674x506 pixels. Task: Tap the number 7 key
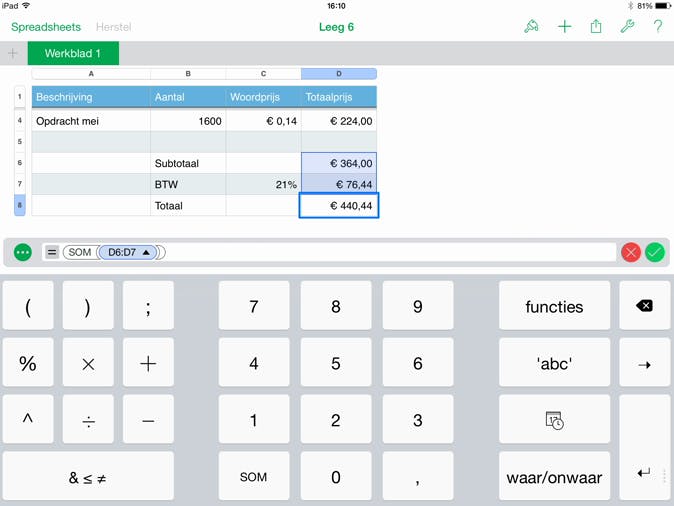pyautogui.click(x=254, y=306)
